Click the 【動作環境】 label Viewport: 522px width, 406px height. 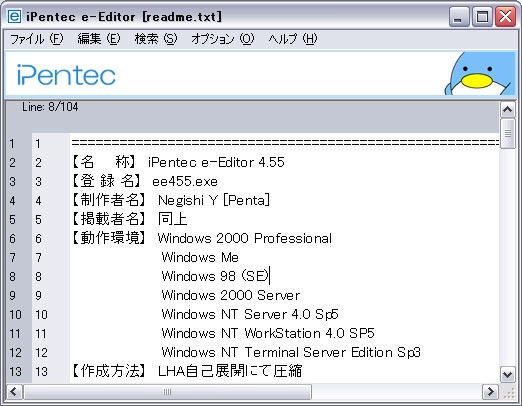109,238
